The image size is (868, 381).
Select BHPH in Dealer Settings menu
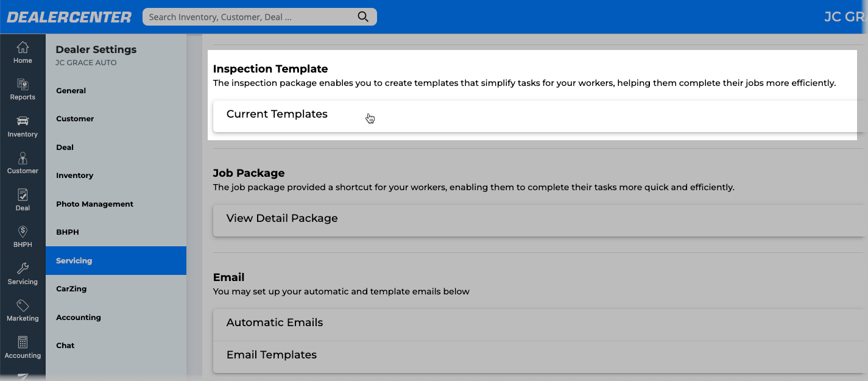tap(116, 232)
